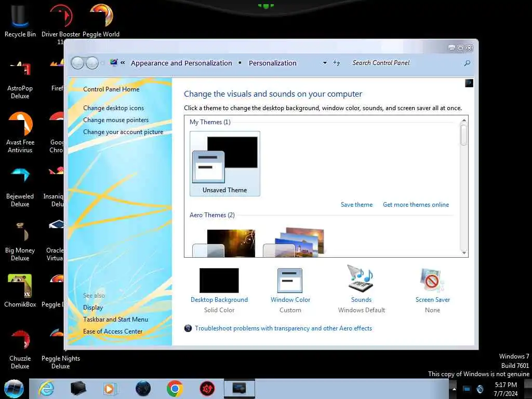Select the Personalization breadcrumb
532x399 pixels.
click(272, 63)
